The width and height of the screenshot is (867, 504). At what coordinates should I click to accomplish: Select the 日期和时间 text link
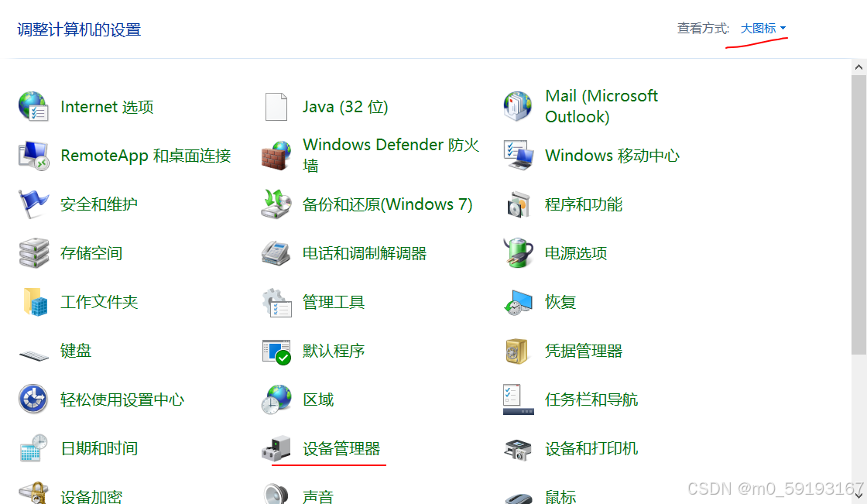(99, 448)
